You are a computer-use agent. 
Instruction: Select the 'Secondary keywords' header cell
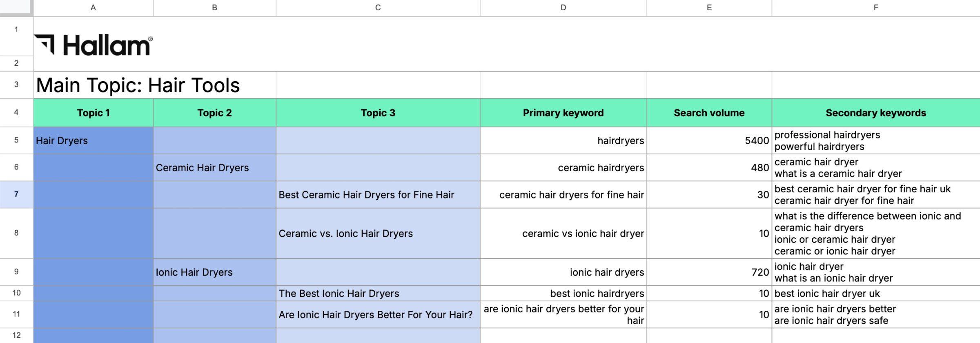pos(876,113)
